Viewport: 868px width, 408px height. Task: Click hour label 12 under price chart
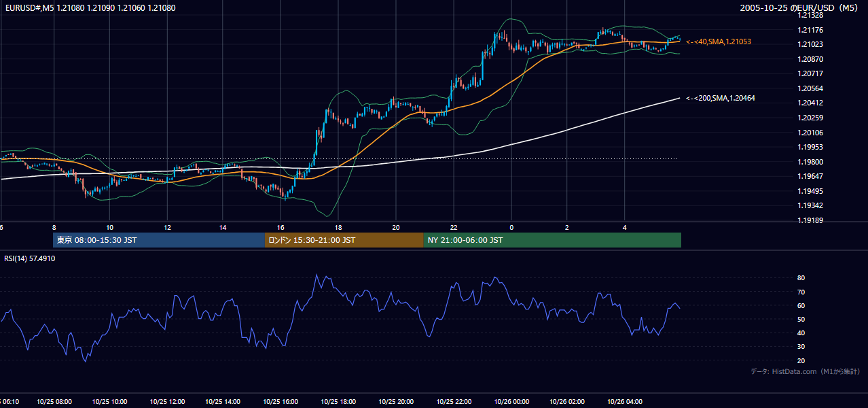pos(167,227)
